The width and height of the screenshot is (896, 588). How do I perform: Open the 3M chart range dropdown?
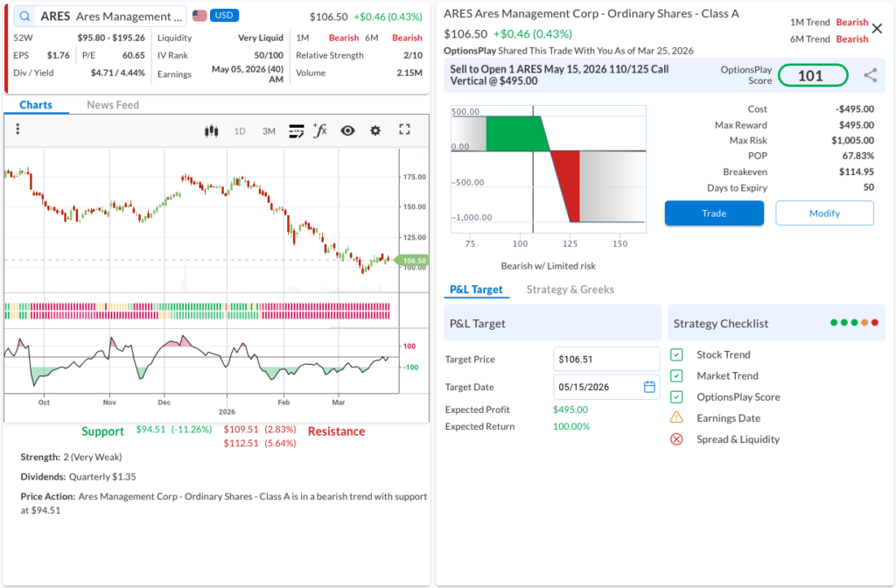point(269,131)
